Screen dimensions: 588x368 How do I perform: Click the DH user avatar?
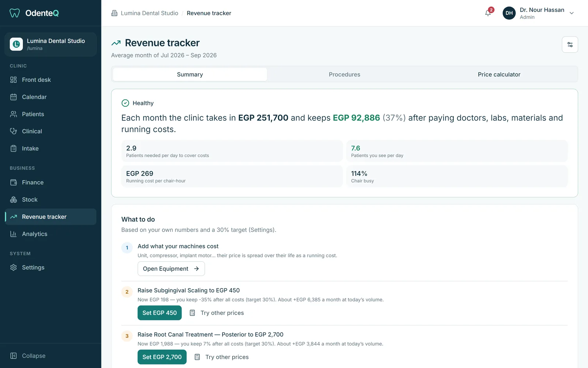pyautogui.click(x=509, y=13)
